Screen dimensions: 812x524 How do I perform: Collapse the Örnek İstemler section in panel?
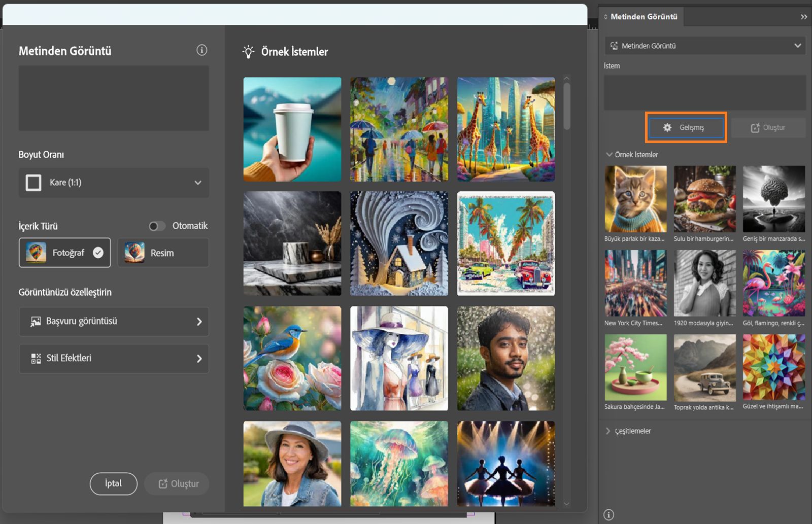pyautogui.click(x=609, y=155)
